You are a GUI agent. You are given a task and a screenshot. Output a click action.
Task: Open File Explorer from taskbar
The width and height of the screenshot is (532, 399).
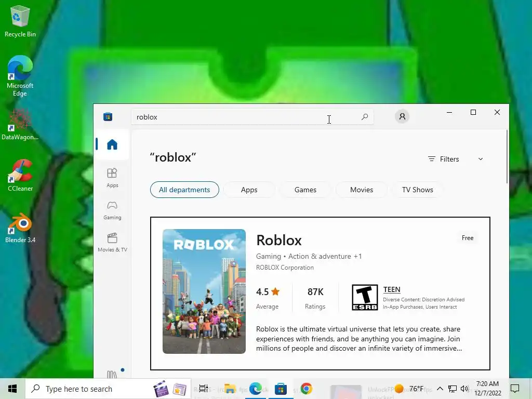click(x=230, y=389)
